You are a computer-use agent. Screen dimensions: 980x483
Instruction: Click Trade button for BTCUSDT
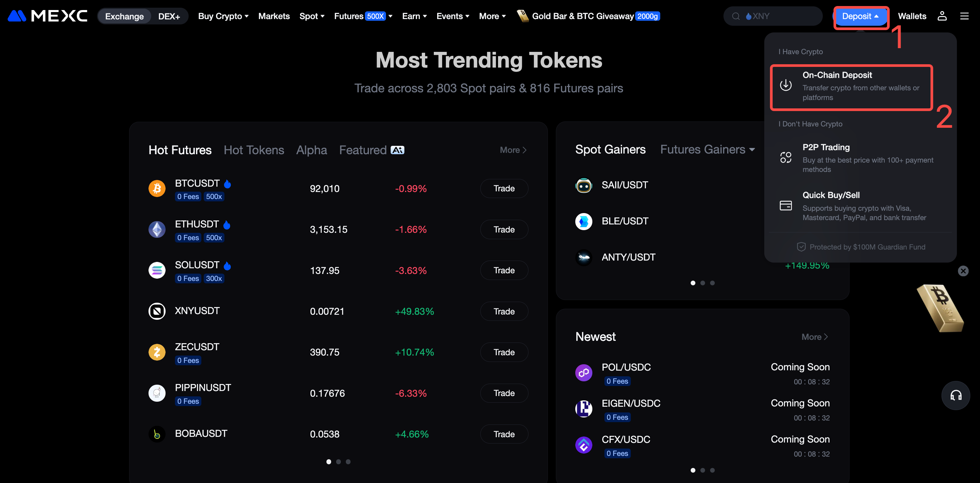tap(504, 188)
